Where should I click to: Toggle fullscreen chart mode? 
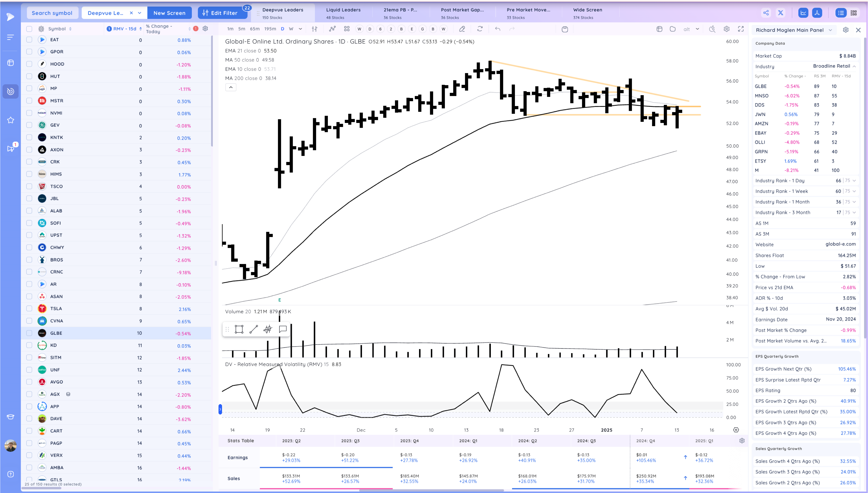(741, 29)
